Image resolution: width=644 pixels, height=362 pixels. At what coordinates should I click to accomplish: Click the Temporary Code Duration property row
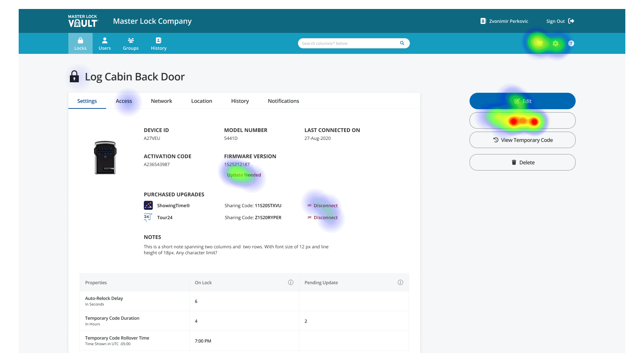pos(244,321)
